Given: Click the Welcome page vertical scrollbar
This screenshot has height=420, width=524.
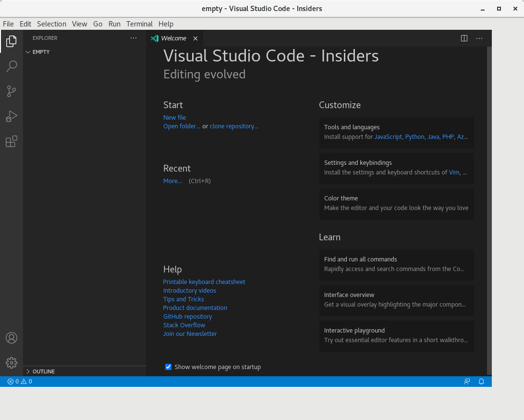Looking at the screenshot, I should [x=489, y=210].
